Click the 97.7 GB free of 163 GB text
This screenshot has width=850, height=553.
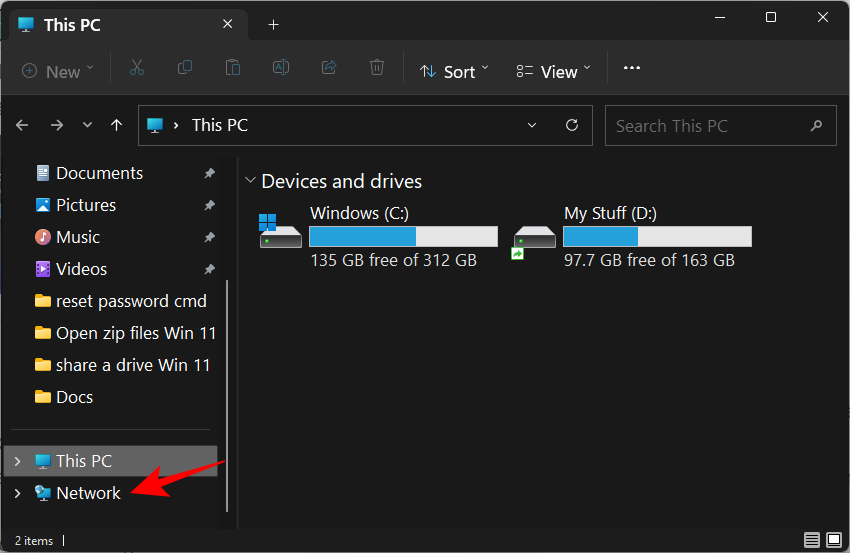tap(649, 261)
